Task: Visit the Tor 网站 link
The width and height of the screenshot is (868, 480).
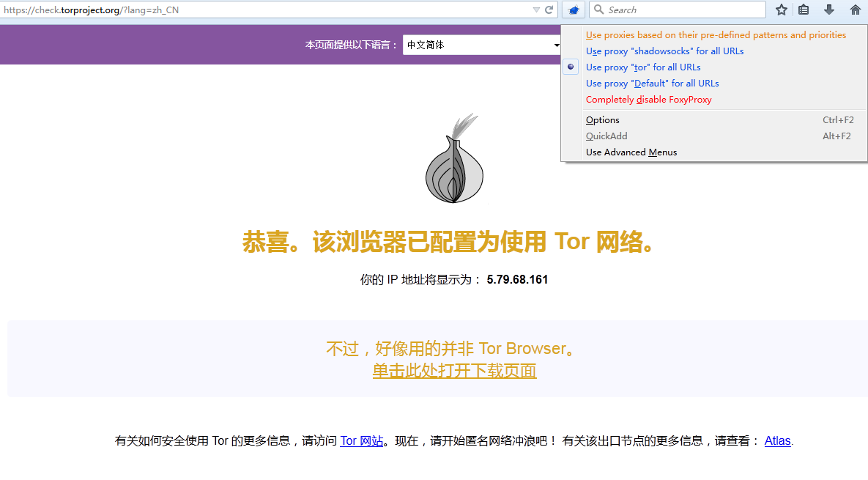Action: (361, 440)
